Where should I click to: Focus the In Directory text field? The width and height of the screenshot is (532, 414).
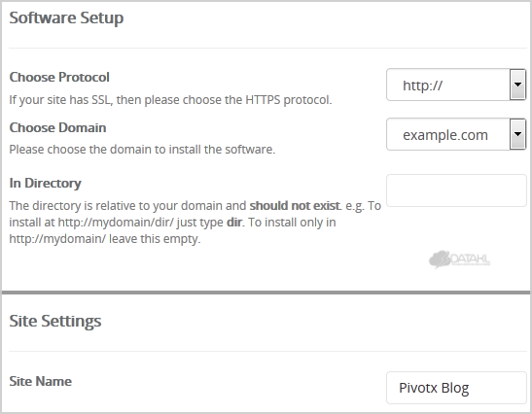coord(456,190)
